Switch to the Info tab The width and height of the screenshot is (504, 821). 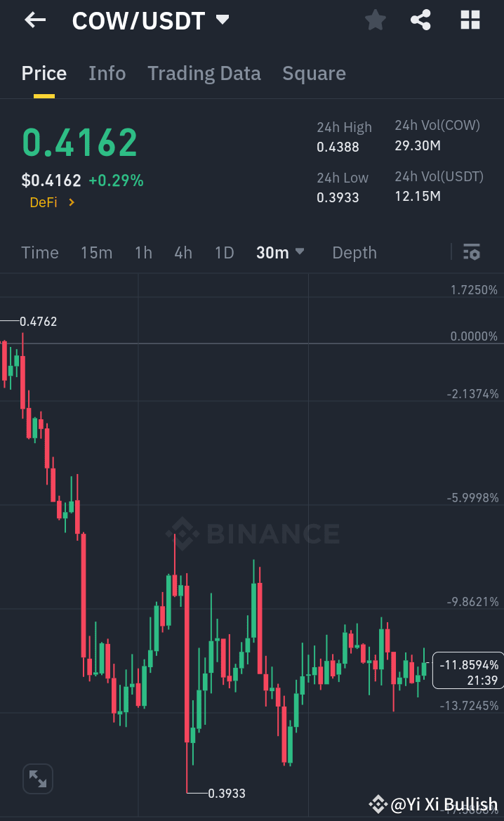tap(107, 73)
